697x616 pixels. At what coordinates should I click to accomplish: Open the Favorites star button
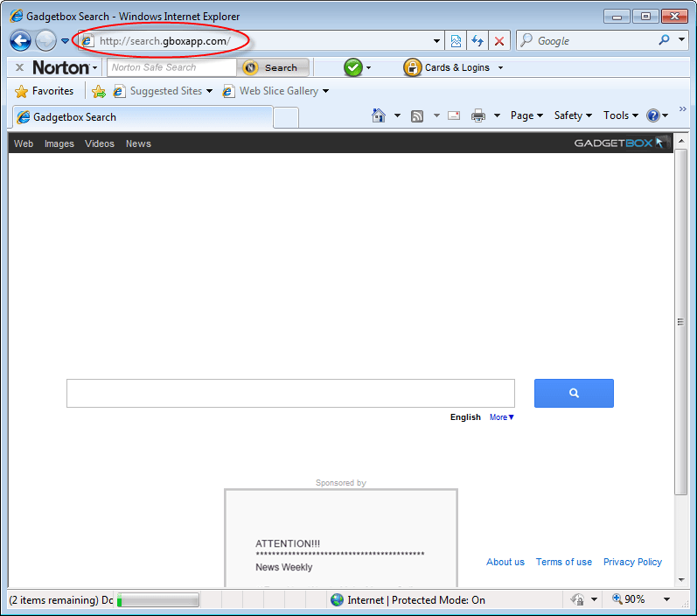click(x=44, y=91)
